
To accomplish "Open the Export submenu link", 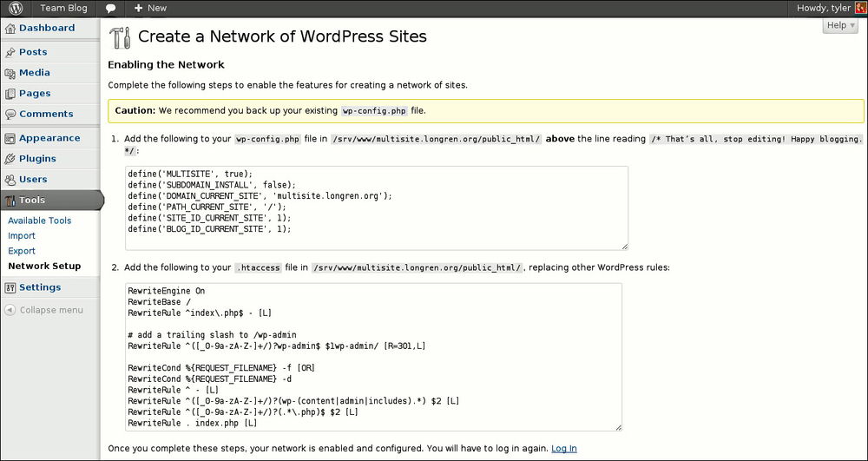I will tap(22, 251).
